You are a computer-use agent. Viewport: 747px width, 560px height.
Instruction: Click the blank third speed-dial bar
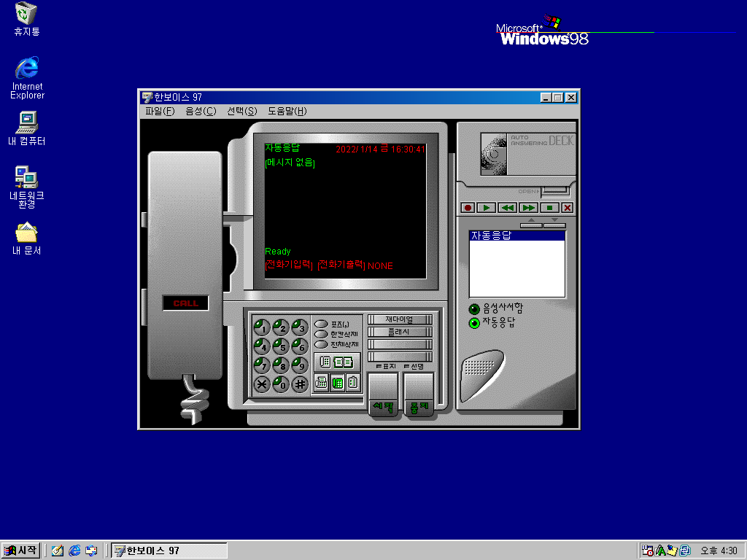click(x=400, y=344)
